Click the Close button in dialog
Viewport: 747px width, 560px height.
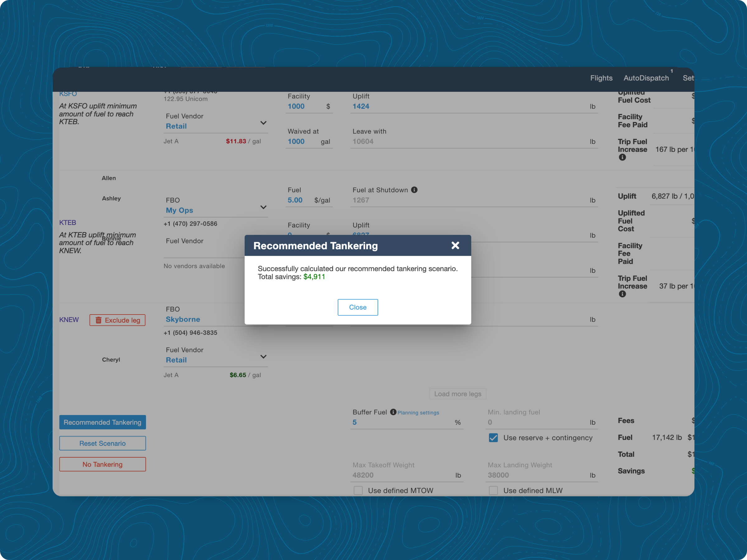coord(357,307)
